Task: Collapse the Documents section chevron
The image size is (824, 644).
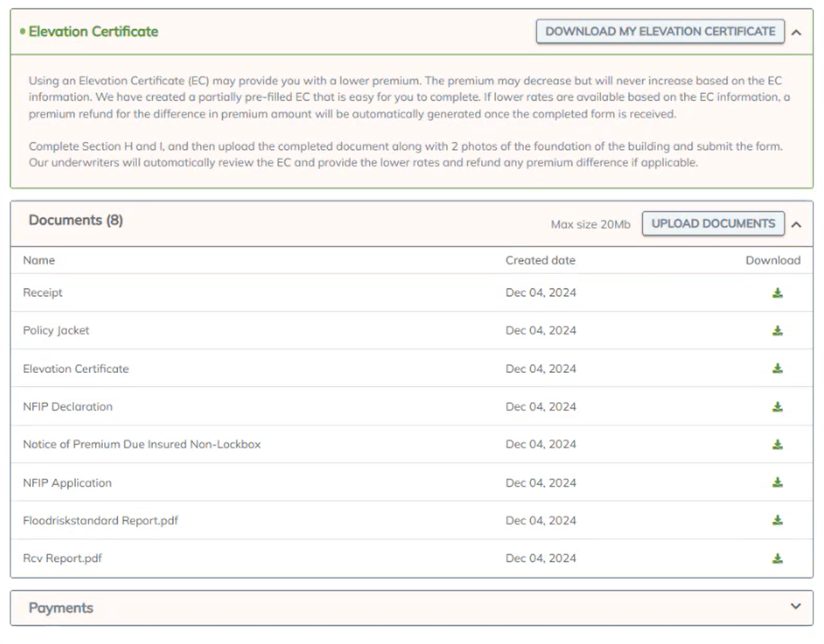Action: (797, 224)
